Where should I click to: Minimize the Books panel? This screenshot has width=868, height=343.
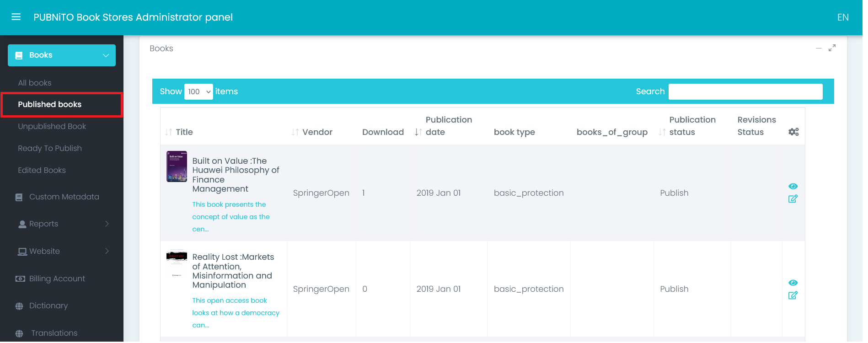(819, 48)
